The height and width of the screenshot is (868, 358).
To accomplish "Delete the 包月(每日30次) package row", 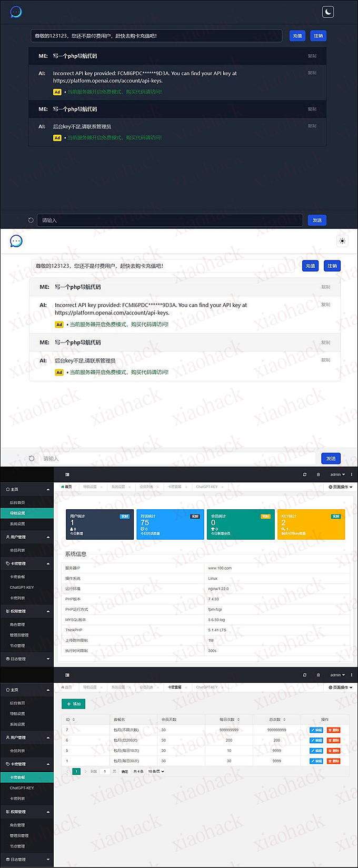I will coord(334,761).
